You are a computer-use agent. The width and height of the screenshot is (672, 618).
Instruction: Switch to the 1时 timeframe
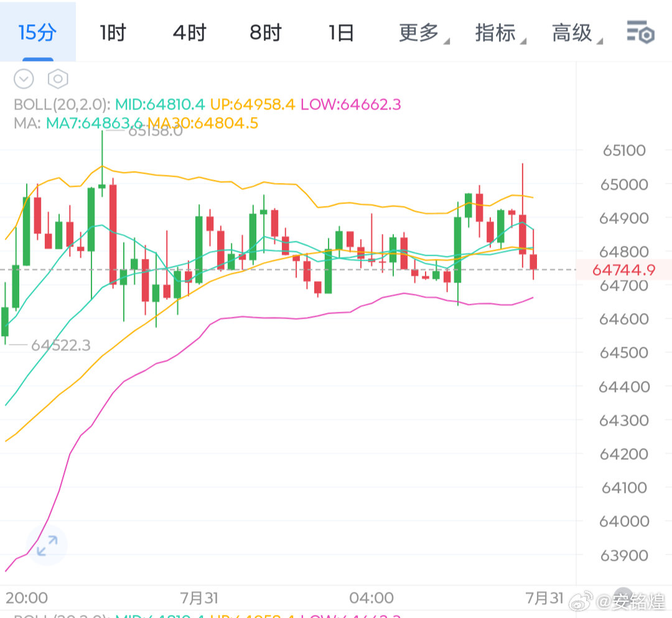(x=113, y=33)
